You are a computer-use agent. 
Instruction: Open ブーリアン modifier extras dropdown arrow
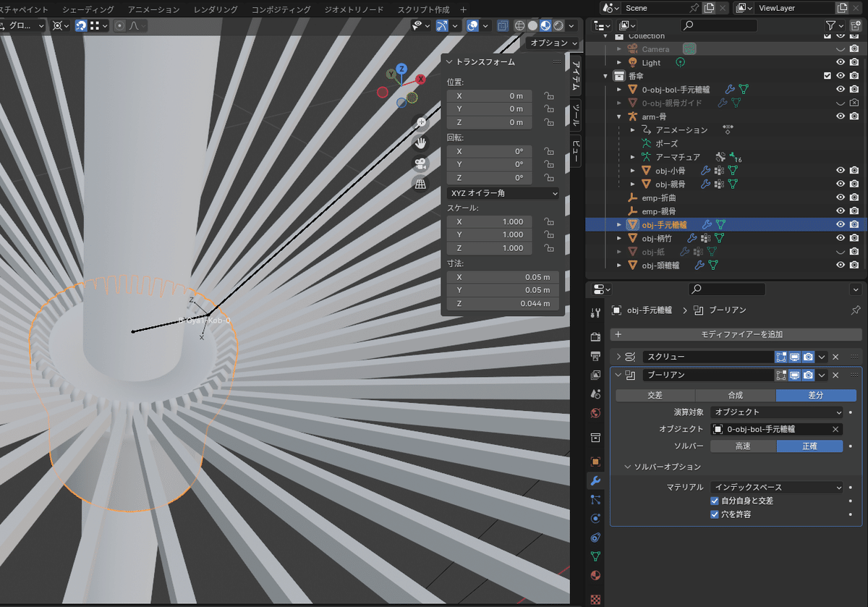[822, 375]
